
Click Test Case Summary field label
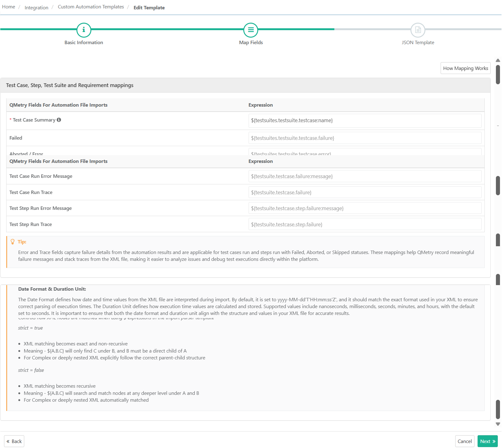[34, 120]
